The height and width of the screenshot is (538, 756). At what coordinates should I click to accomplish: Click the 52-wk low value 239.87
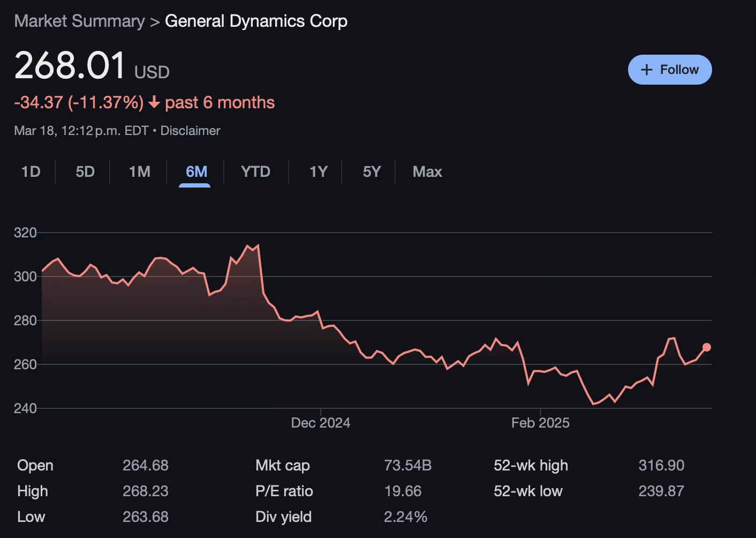[661, 491]
